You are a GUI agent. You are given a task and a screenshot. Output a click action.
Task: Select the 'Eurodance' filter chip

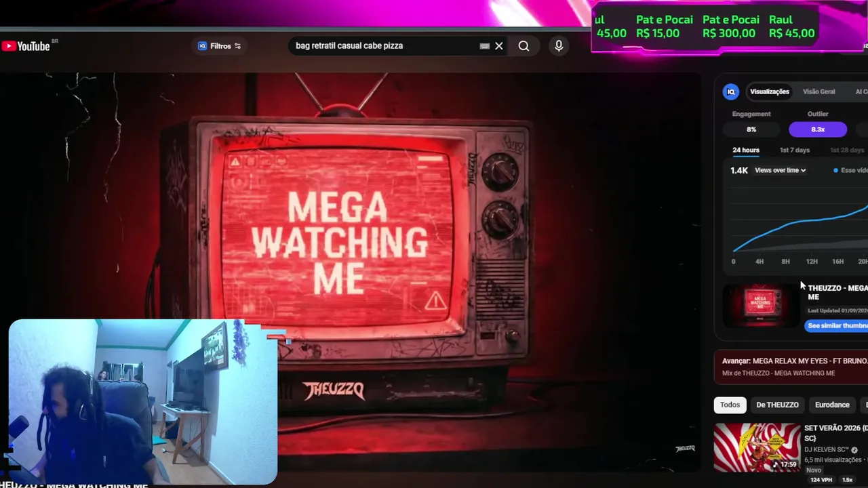(x=832, y=405)
